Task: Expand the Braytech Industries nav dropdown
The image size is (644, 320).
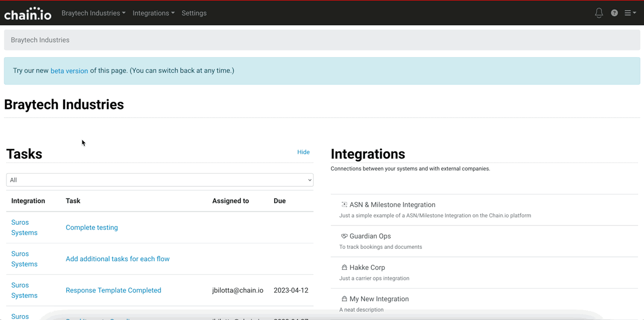Action: (x=93, y=13)
